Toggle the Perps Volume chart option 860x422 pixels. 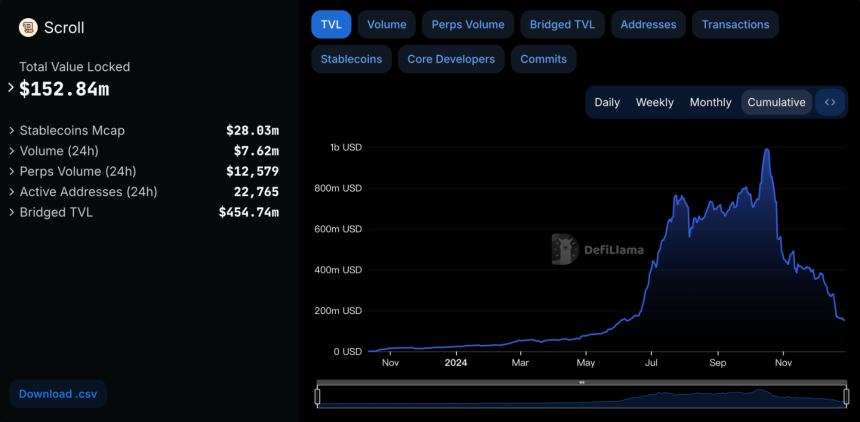click(468, 24)
